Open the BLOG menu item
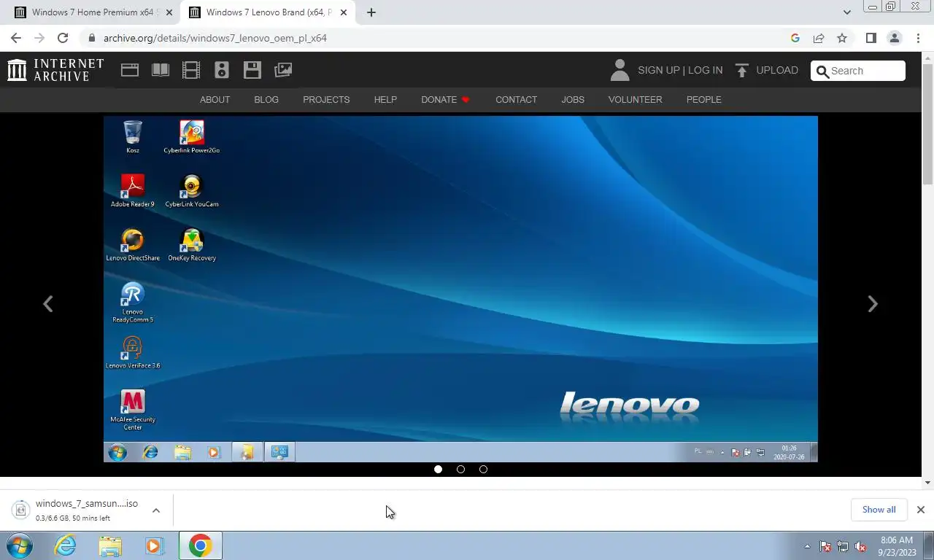This screenshot has height=560, width=934. [266, 100]
